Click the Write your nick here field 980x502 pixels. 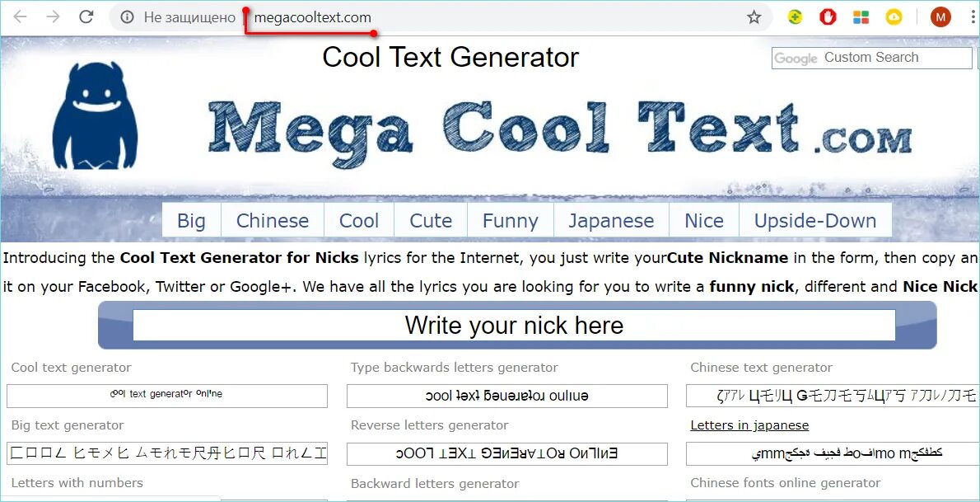[x=514, y=326]
